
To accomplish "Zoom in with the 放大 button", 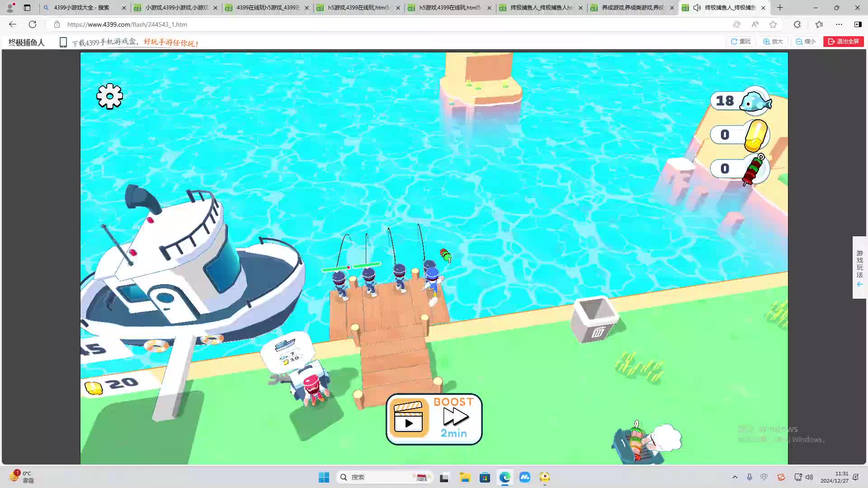I will coord(773,42).
